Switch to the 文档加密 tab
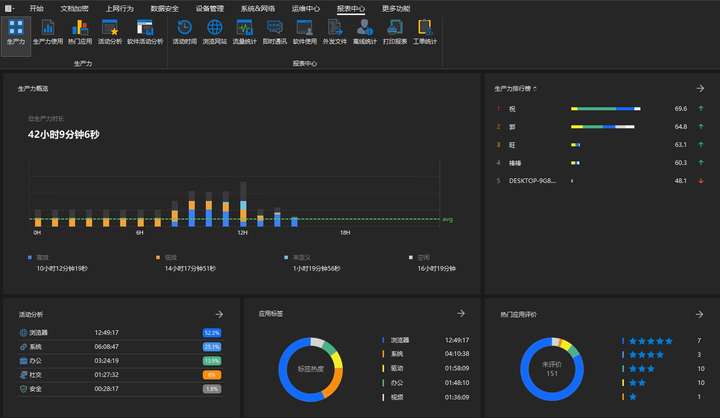Screen dimensions: 720x418 74,8
